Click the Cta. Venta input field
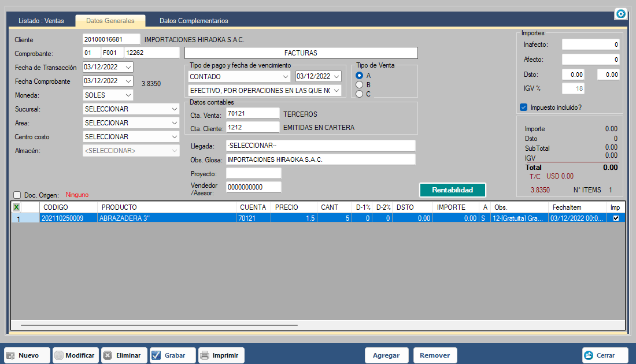This screenshot has height=364, width=636. (x=253, y=113)
